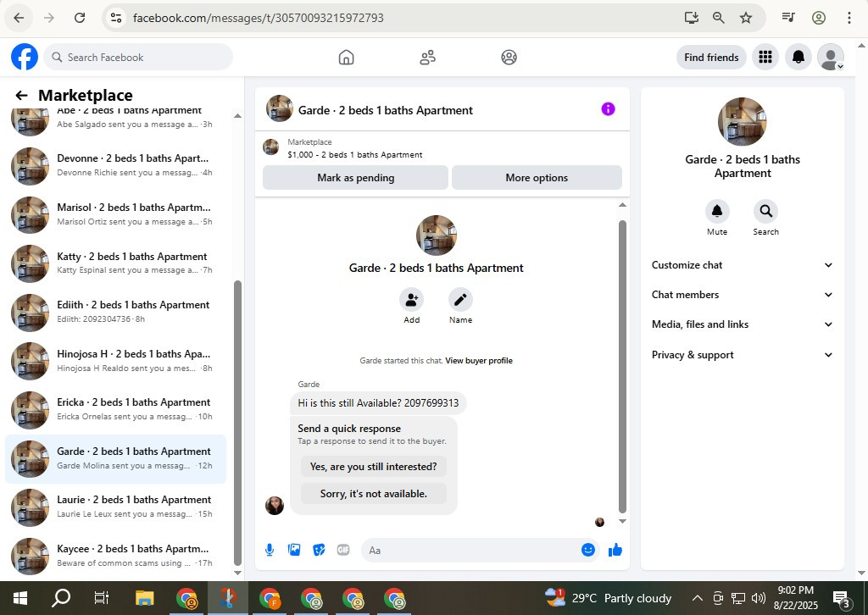The width and height of the screenshot is (868, 615).
Task: Open Chrome three-dot menu
Action: click(x=849, y=18)
